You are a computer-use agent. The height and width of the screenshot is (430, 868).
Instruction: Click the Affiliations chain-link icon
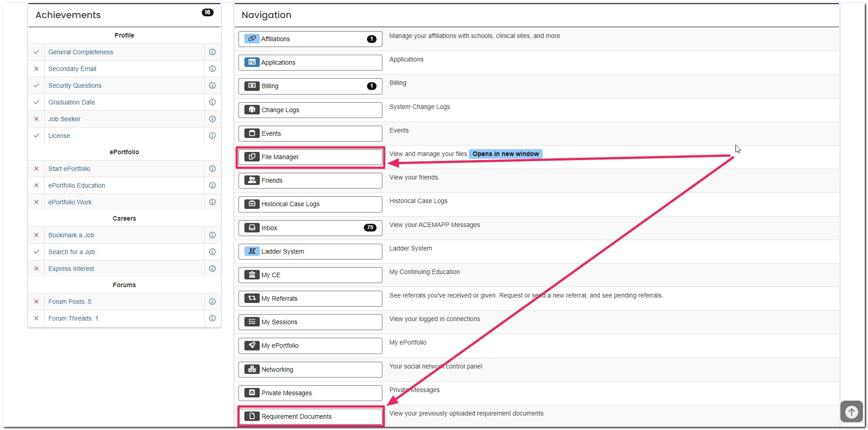coord(252,38)
